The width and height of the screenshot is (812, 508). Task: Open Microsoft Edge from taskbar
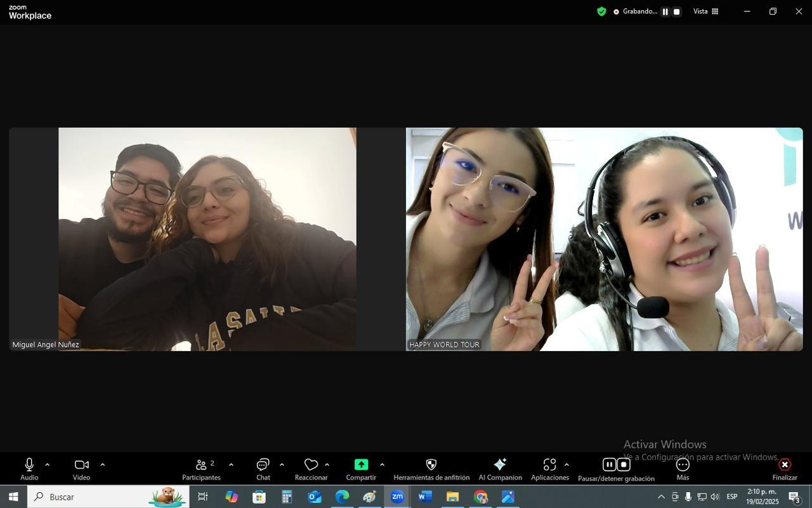point(342,497)
